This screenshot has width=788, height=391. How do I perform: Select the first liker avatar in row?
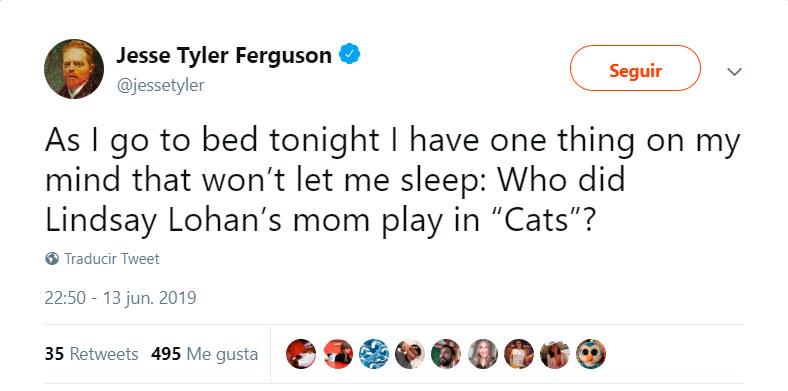pyautogui.click(x=301, y=354)
